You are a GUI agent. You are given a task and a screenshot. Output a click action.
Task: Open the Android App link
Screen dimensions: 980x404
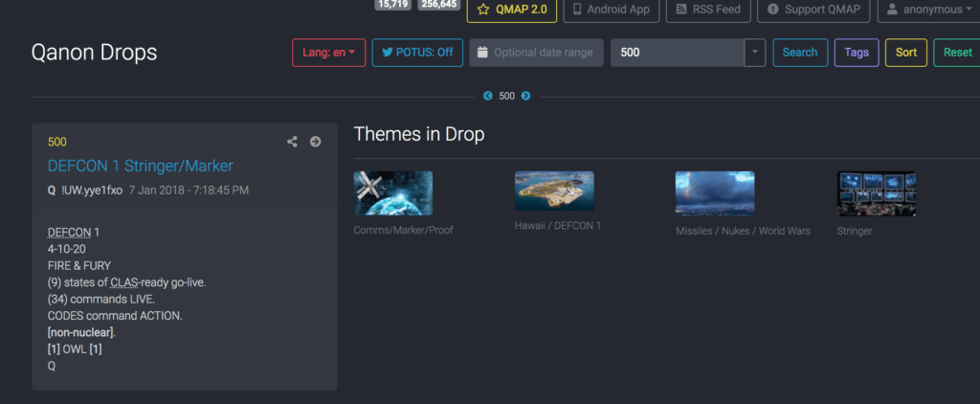[611, 10]
